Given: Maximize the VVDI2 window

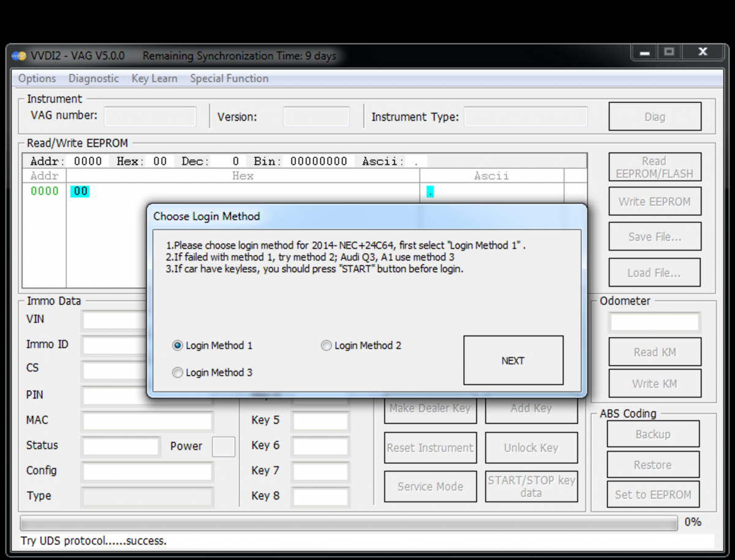Looking at the screenshot, I should [x=669, y=53].
